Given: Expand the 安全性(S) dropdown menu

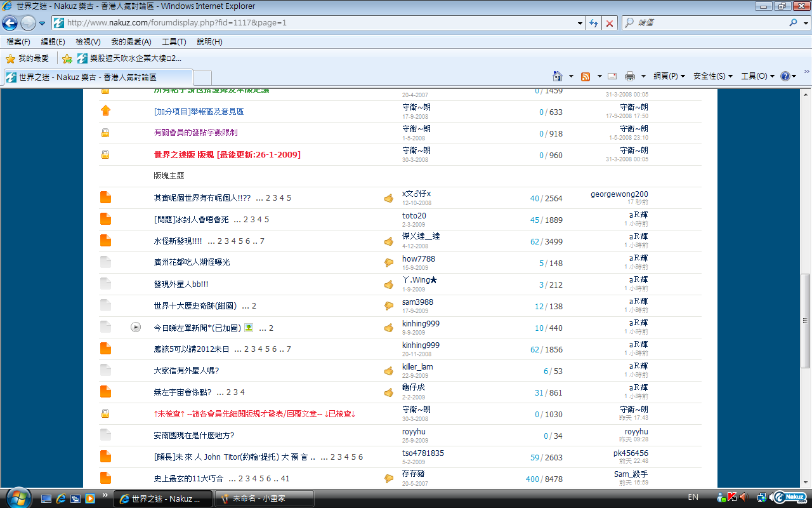Looking at the screenshot, I should [x=713, y=76].
